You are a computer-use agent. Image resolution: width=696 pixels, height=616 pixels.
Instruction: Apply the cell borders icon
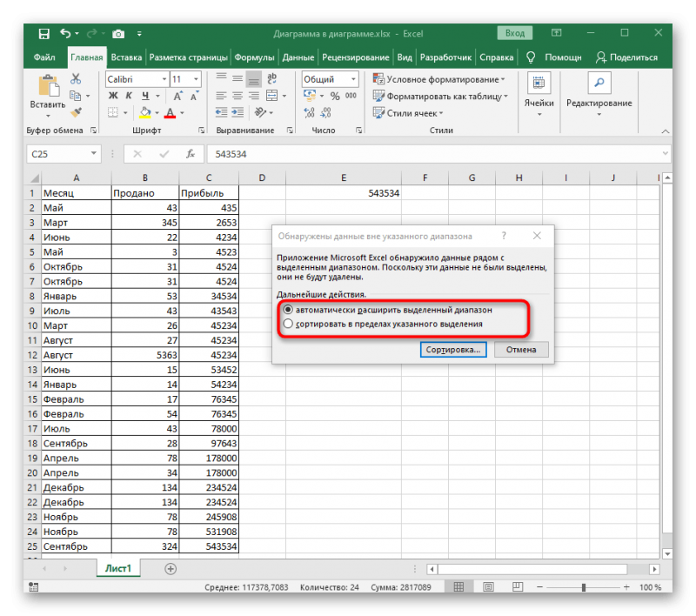[x=113, y=112]
